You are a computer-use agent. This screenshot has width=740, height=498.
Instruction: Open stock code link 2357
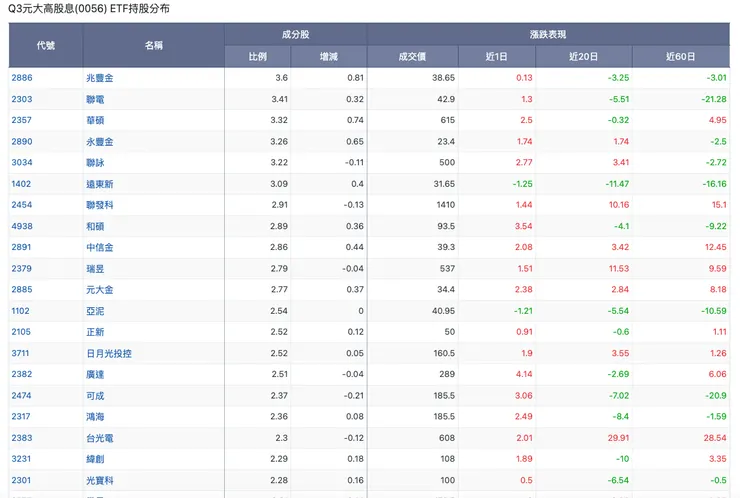(x=22, y=120)
